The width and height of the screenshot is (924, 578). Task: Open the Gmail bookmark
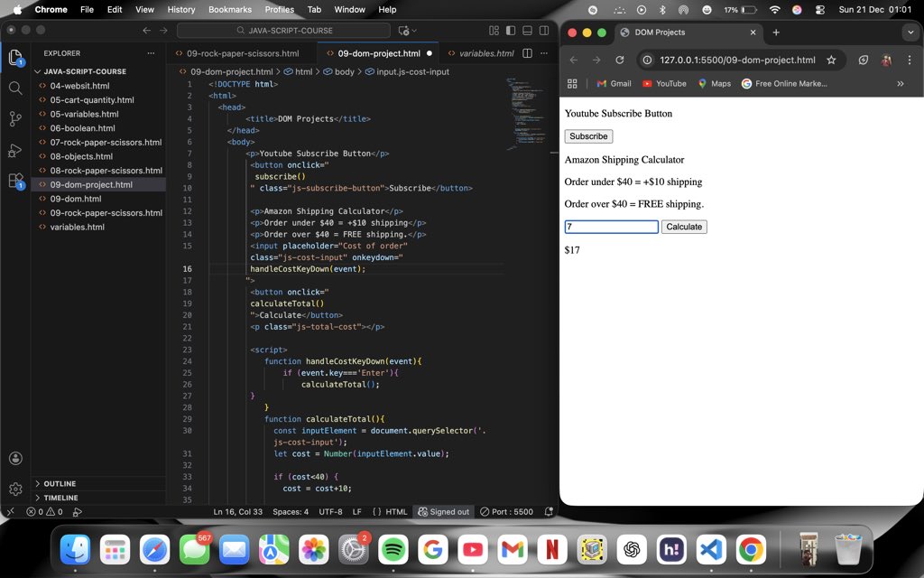614,84
